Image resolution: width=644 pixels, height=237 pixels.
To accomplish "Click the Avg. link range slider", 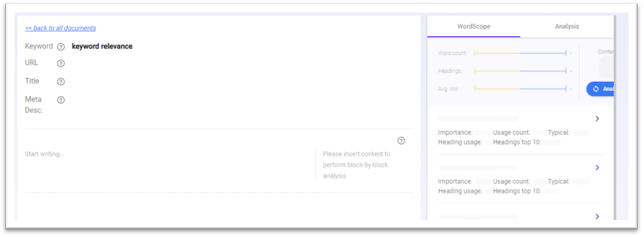I will [520, 89].
